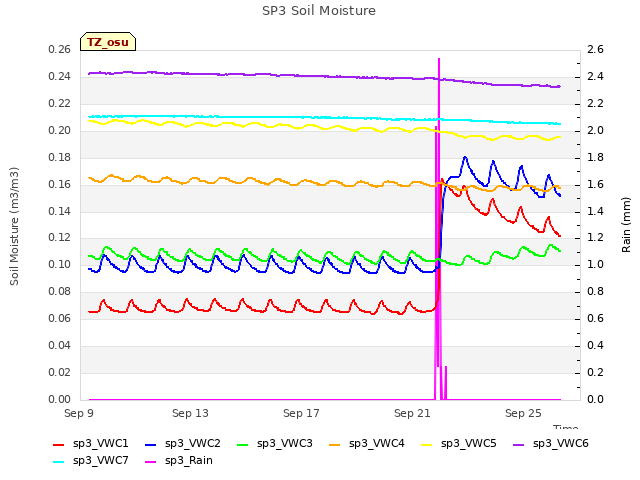Click the 0.2 right axis tick label
Image resolution: width=640 pixels, height=480 pixels.
click(x=595, y=372)
